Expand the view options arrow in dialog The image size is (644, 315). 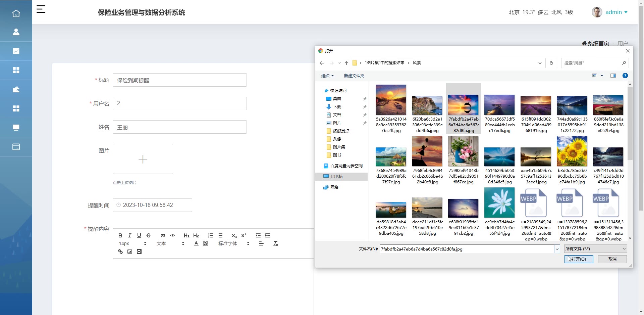point(602,76)
